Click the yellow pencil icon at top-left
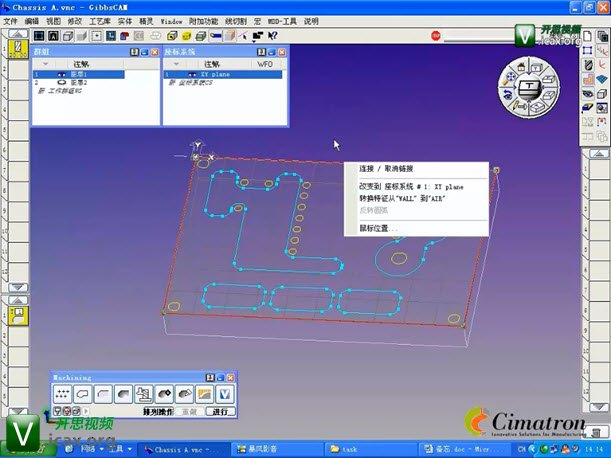This screenshot has width=611, height=458. pyautogui.click(x=17, y=46)
